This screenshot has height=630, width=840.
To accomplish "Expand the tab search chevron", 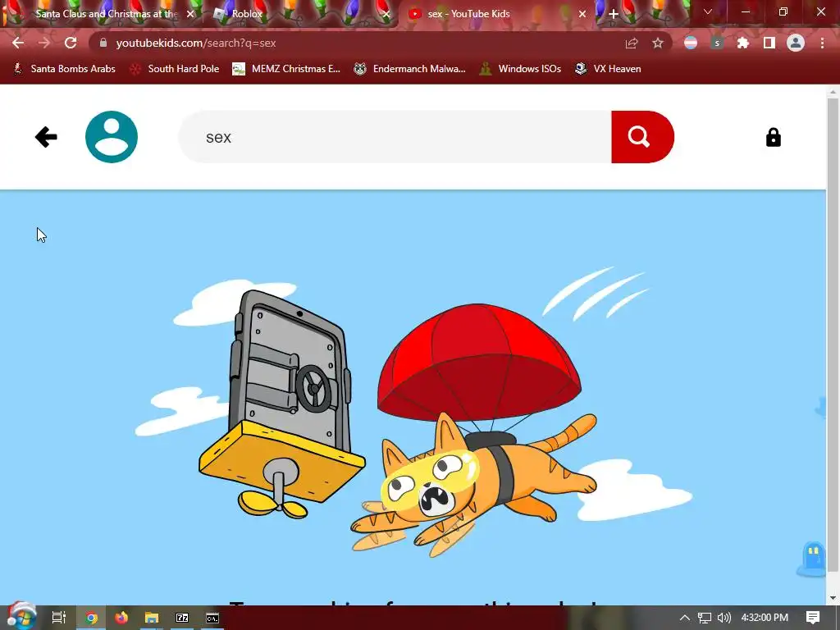I will 708,11.
